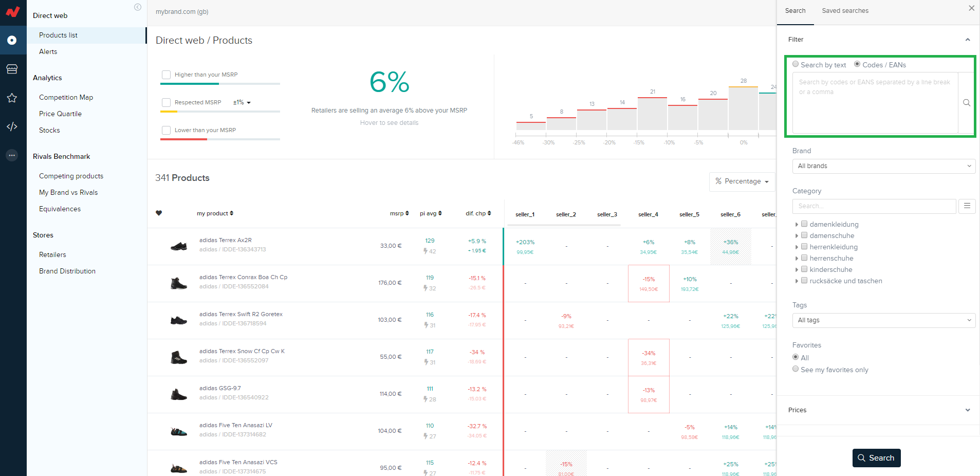This screenshot has width=980, height=476.
Task: Open Retailers link
Action: pyautogui.click(x=52, y=254)
